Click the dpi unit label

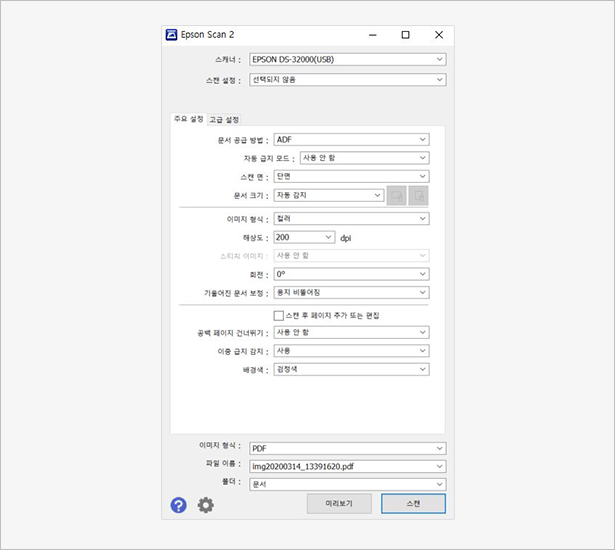pyautogui.click(x=346, y=238)
